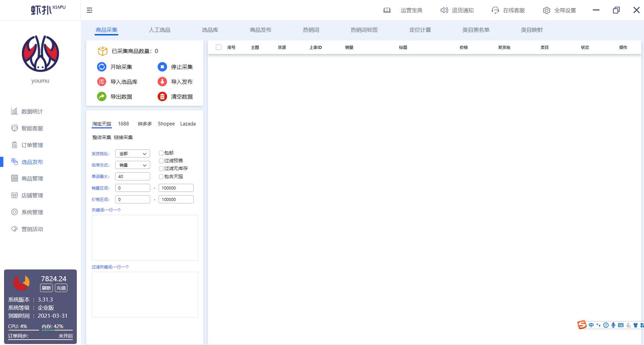
Task: Check the 过滤预售 option
Action: click(x=161, y=161)
